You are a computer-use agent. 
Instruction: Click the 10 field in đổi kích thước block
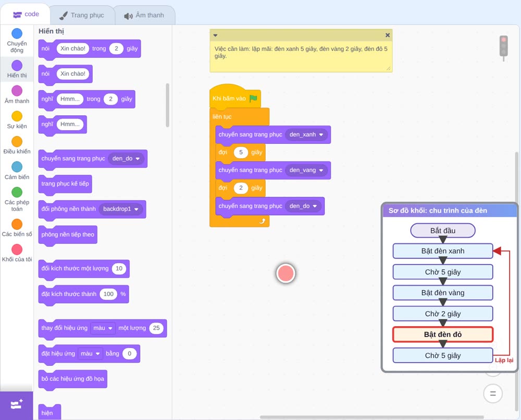[x=119, y=268]
